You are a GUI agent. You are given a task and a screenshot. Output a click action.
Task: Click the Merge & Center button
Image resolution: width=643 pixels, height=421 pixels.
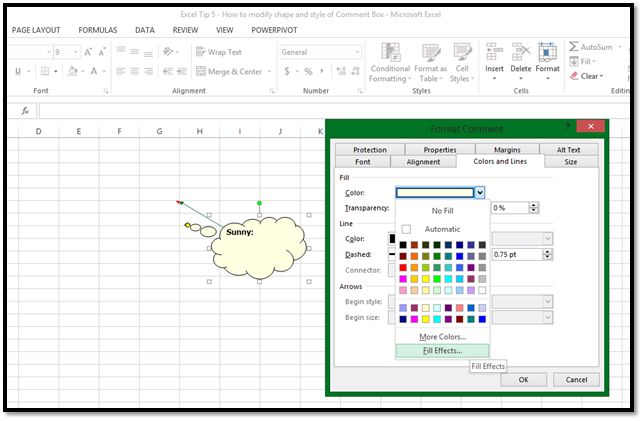(x=229, y=72)
